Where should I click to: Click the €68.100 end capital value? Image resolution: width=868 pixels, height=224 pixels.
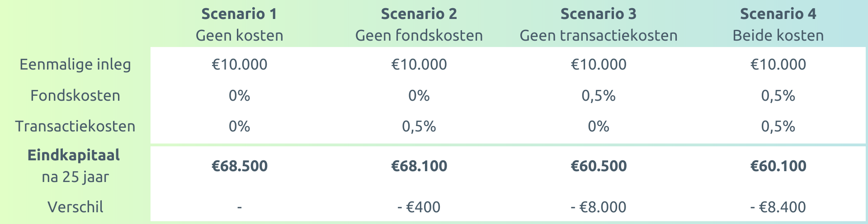tap(419, 166)
